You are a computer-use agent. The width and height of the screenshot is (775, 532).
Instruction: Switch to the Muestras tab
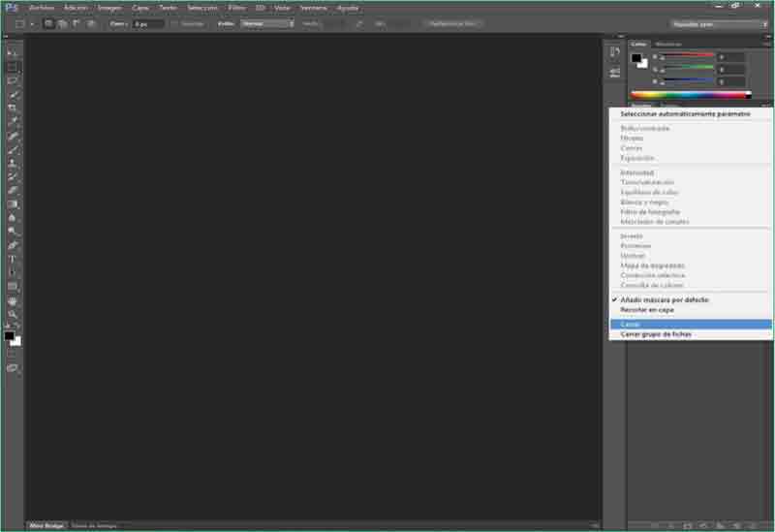tap(668, 44)
